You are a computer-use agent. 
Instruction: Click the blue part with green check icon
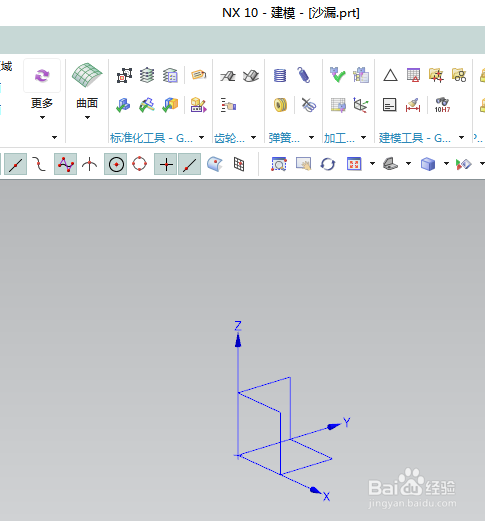[124, 105]
